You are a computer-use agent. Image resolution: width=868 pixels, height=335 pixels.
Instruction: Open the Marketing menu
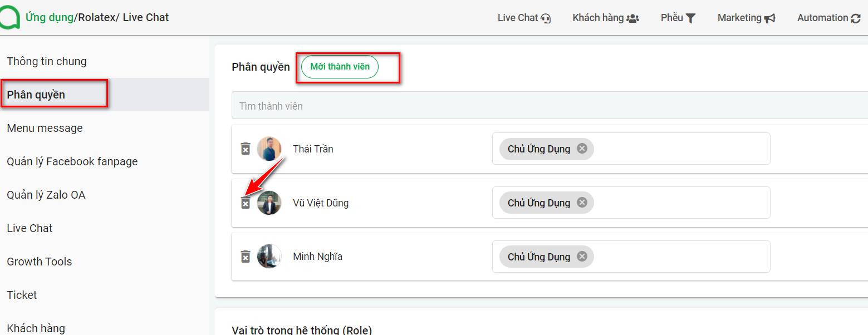point(746,18)
